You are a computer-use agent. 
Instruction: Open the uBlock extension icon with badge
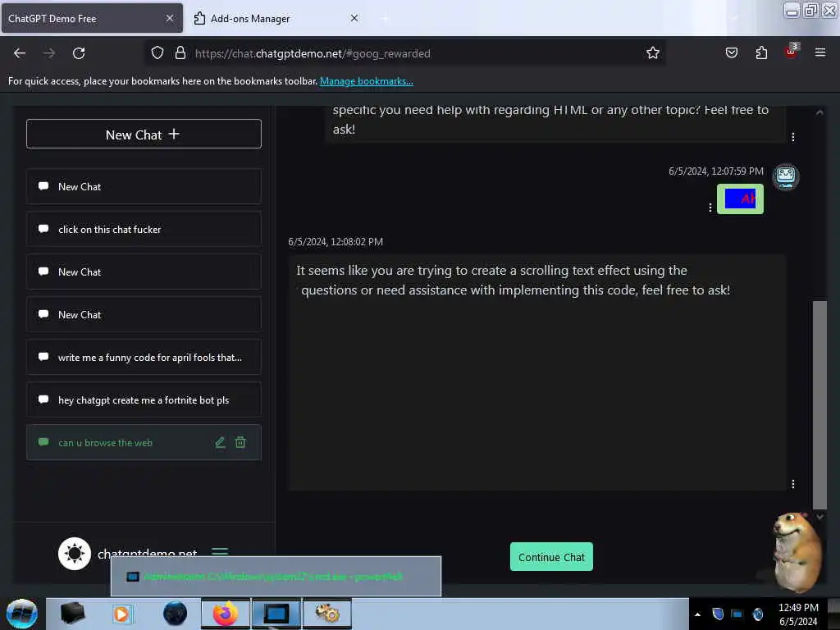click(792, 52)
